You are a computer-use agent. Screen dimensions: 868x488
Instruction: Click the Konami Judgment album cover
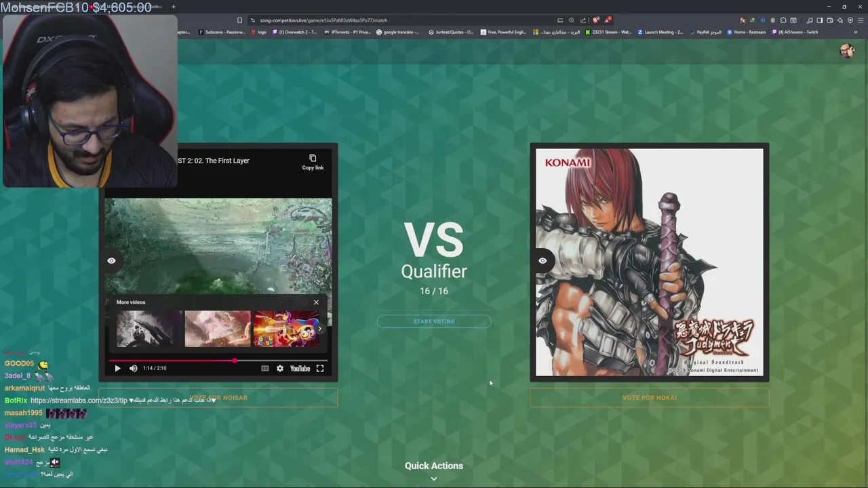click(649, 262)
